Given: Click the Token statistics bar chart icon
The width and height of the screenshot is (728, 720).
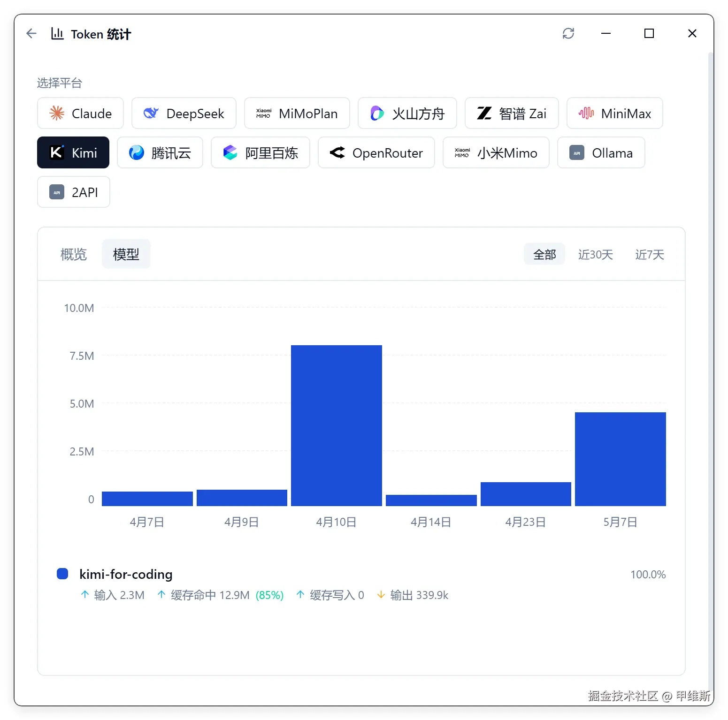Looking at the screenshot, I should tap(57, 33).
